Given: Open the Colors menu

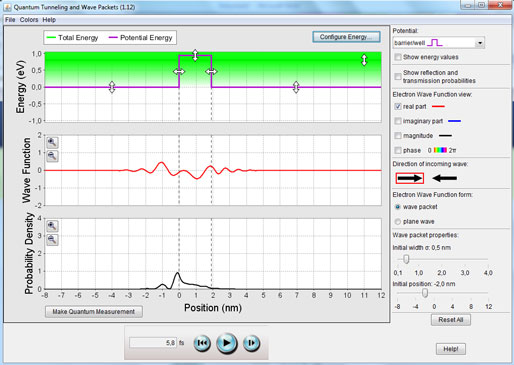Looking at the screenshot, I should (29, 20).
